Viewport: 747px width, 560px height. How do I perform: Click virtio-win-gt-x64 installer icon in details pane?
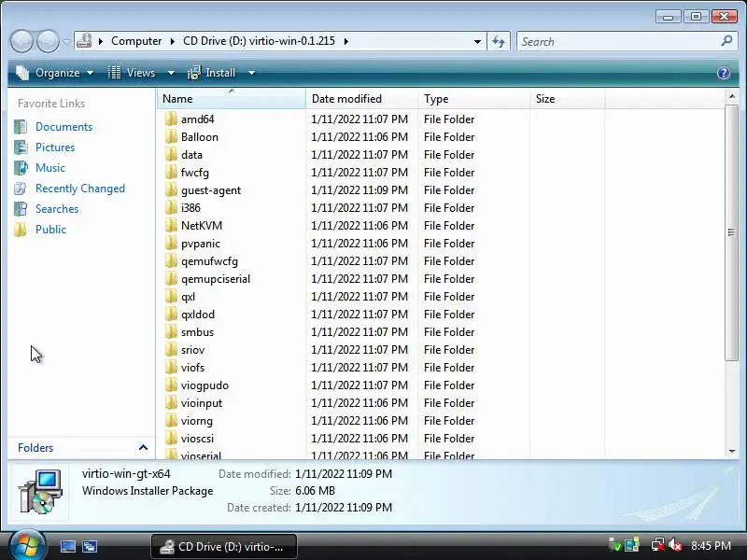(40, 491)
